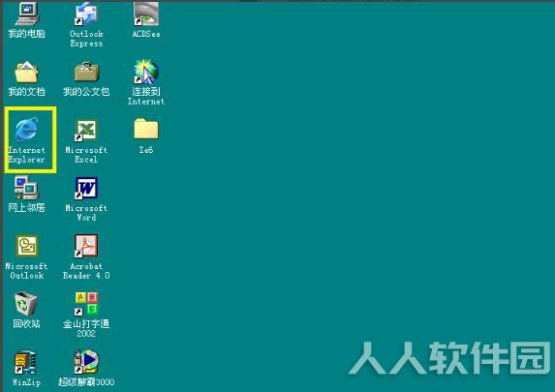Click the 'Microsoft Word' text label
Viewport: 555px width, 392px height.
(x=86, y=213)
